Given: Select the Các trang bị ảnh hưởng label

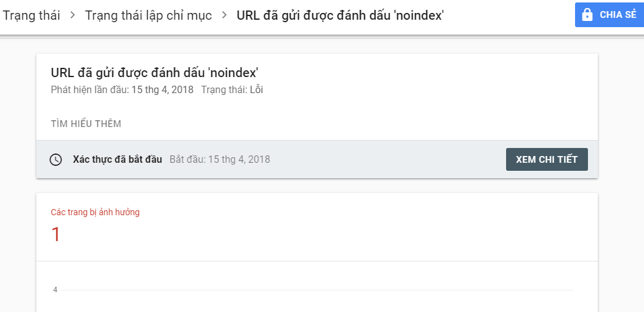Looking at the screenshot, I should click(x=95, y=213).
